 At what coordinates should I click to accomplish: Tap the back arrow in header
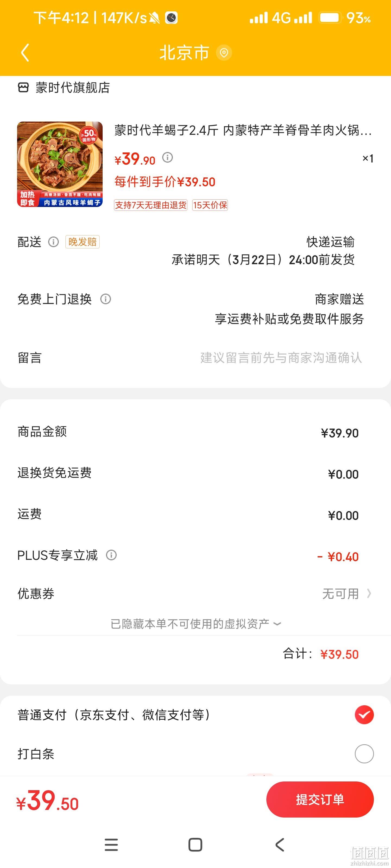pyautogui.click(x=25, y=53)
